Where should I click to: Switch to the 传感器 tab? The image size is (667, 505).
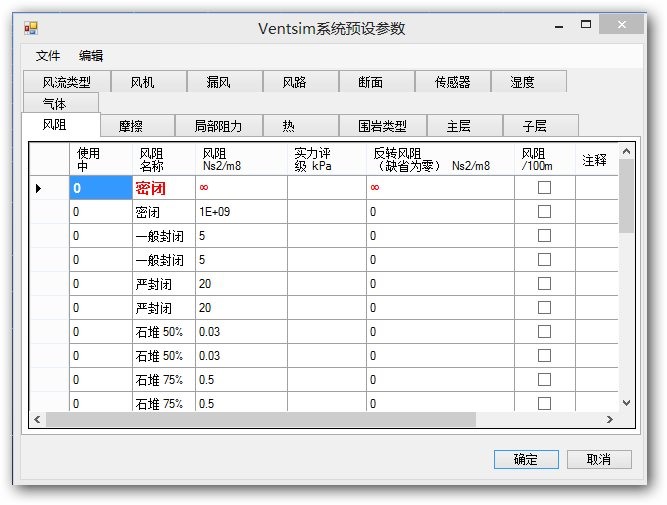tap(453, 82)
